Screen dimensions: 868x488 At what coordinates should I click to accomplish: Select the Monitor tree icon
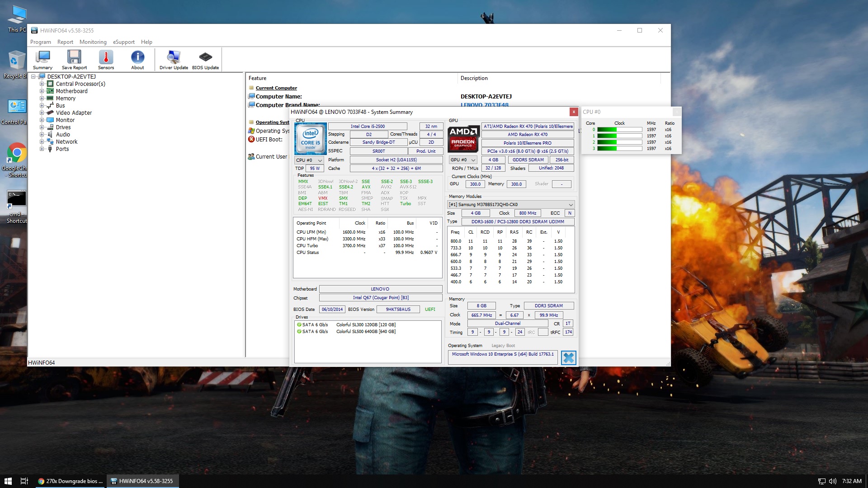[50, 120]
